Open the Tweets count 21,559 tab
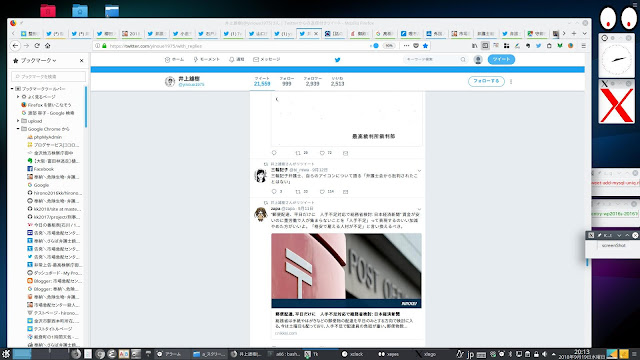 pos(262,81)
